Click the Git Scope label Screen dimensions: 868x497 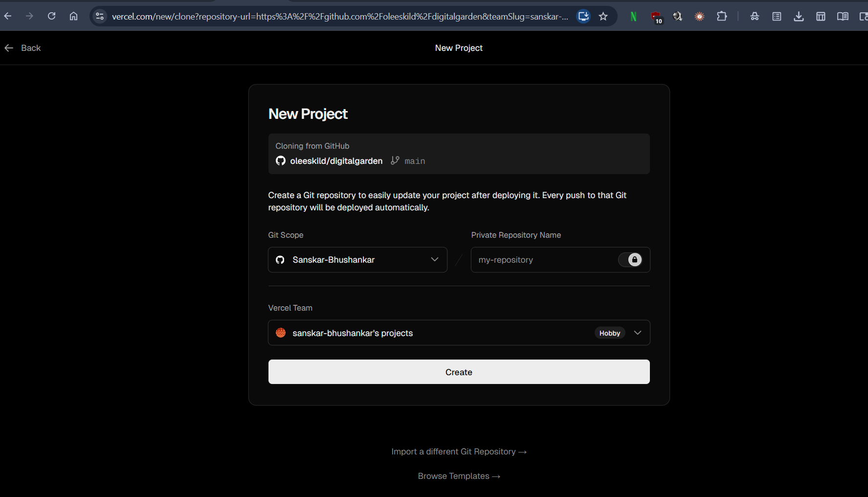coord(286,235)
